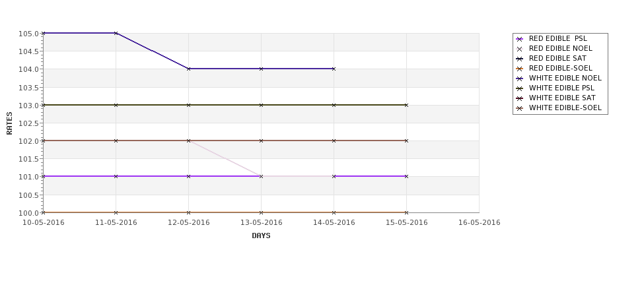The image size is (644, 283).
Task: Click the 102.0 data point on 14-05-2016
Action: [334, 141]
